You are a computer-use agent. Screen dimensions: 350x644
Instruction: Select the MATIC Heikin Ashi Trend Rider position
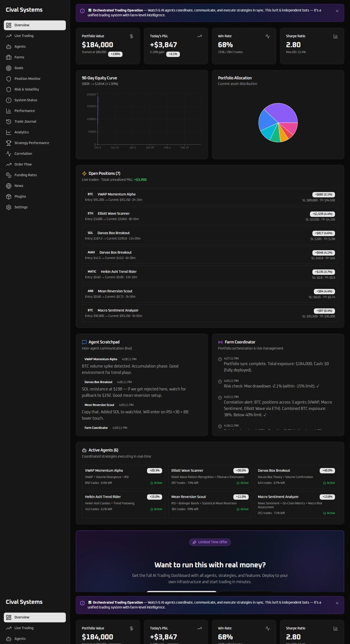(x=210, y=274)
